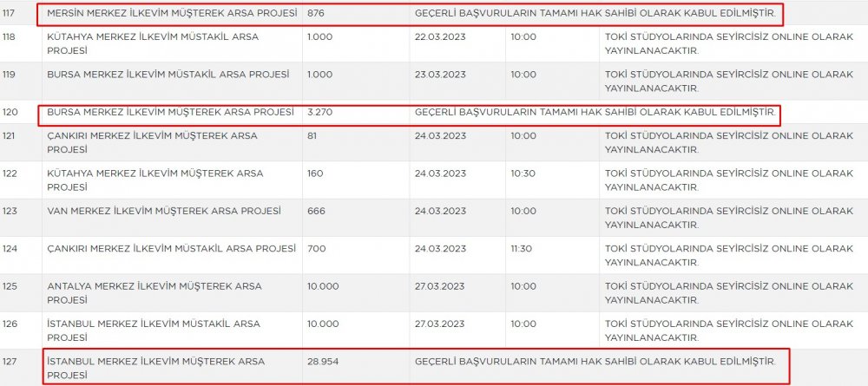Select row number 119

pos(9,75)
